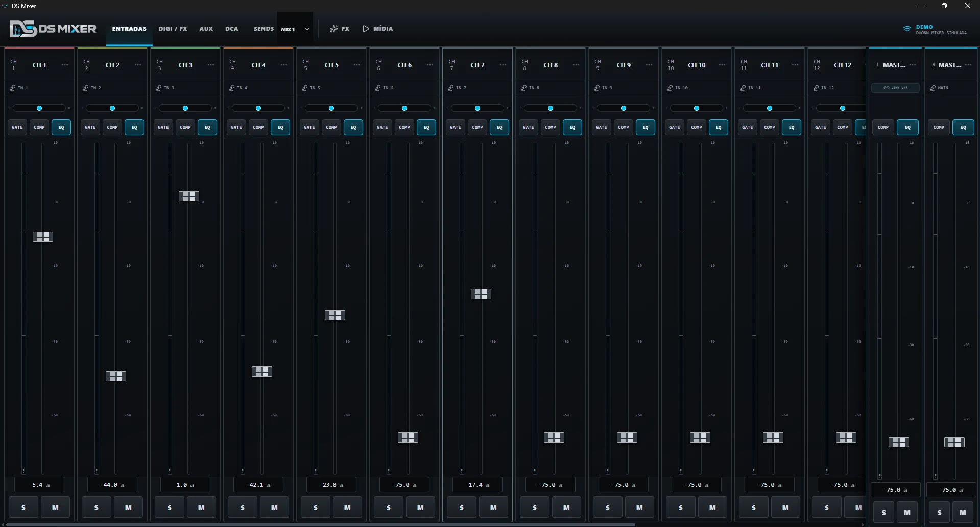Click the S button on Master R
This screenshot has width=980, height=527.
tap(939, 513)
